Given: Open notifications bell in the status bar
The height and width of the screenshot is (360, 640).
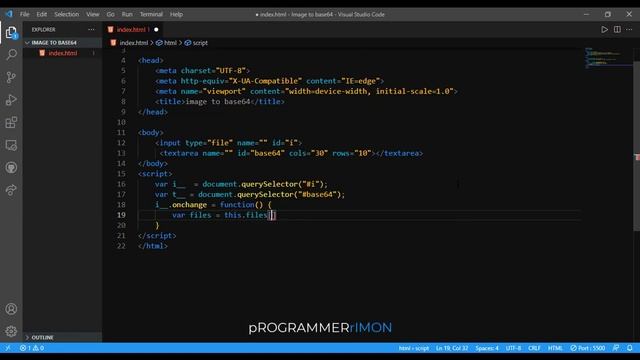Looking at the screenshot, I should point(630,348).
